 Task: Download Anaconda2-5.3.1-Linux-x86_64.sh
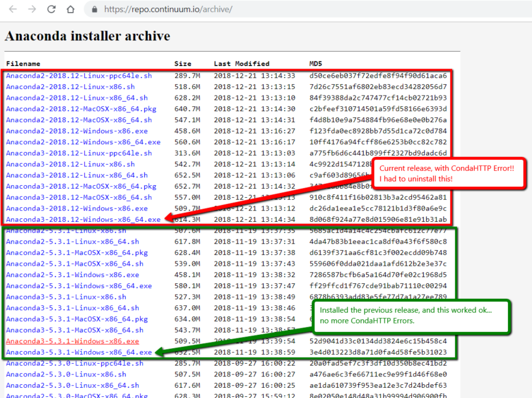pos(72,242)
